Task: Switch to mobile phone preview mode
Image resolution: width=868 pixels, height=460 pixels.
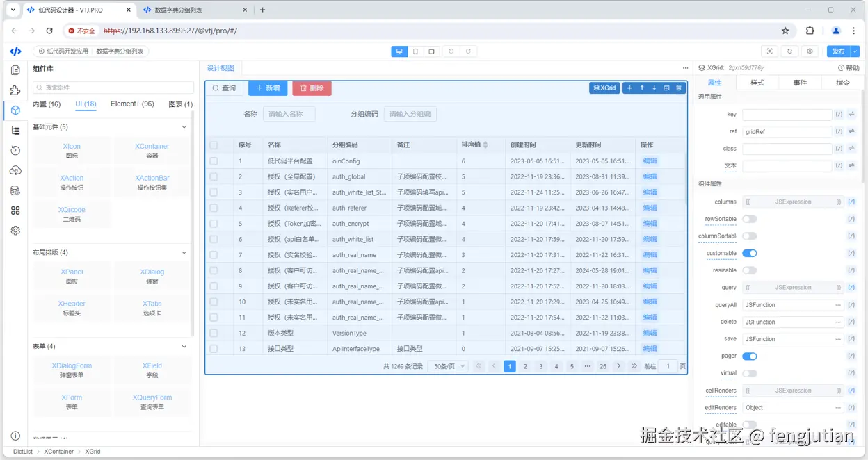Action: pyautogui.click(x=416, y=51)
